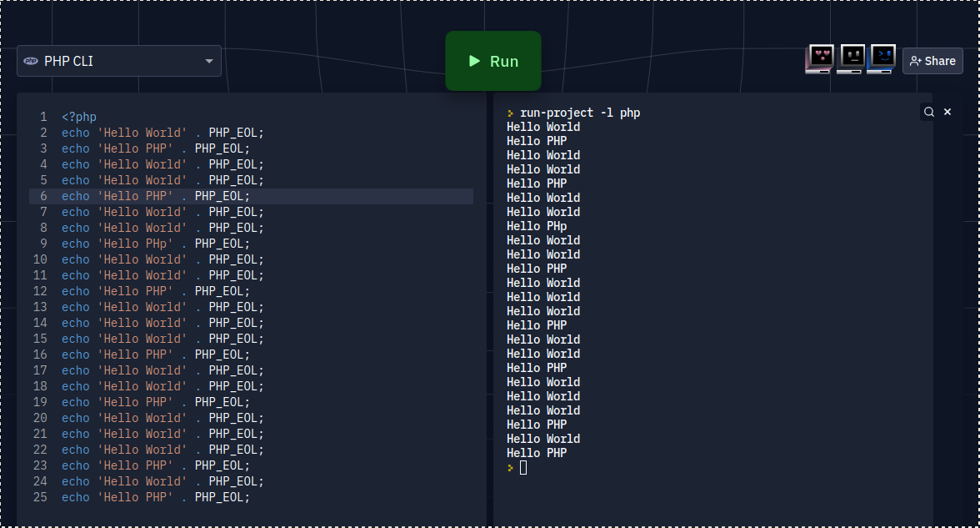This screenshot has height=528, width=980.
Task: Click the terminal prompt cursor
Action: tap(523, 468)
